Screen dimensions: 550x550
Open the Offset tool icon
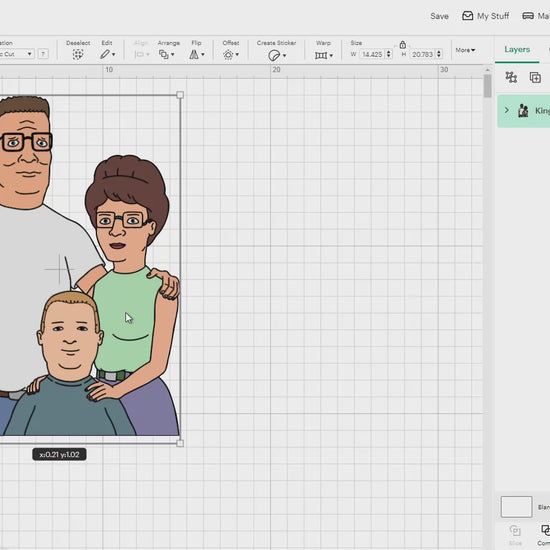point(228,55)
